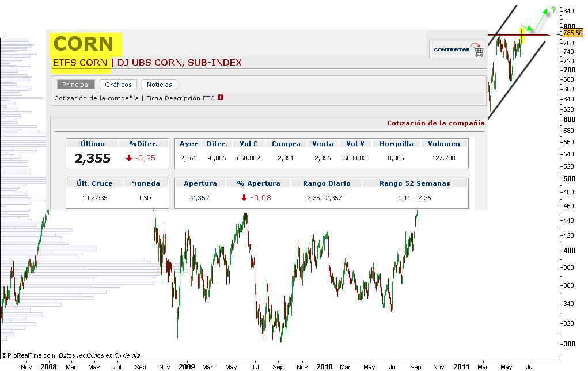Click the Moneda value USD

pyautogui.click(x=145, y=198)
